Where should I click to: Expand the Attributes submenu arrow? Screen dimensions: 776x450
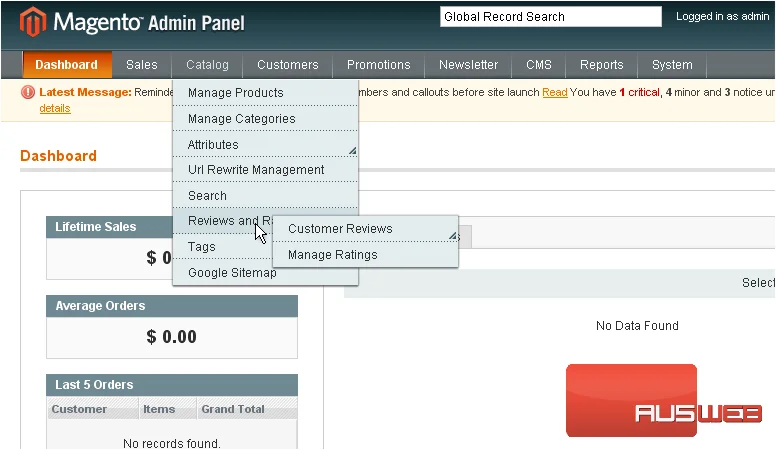(352, 150)
